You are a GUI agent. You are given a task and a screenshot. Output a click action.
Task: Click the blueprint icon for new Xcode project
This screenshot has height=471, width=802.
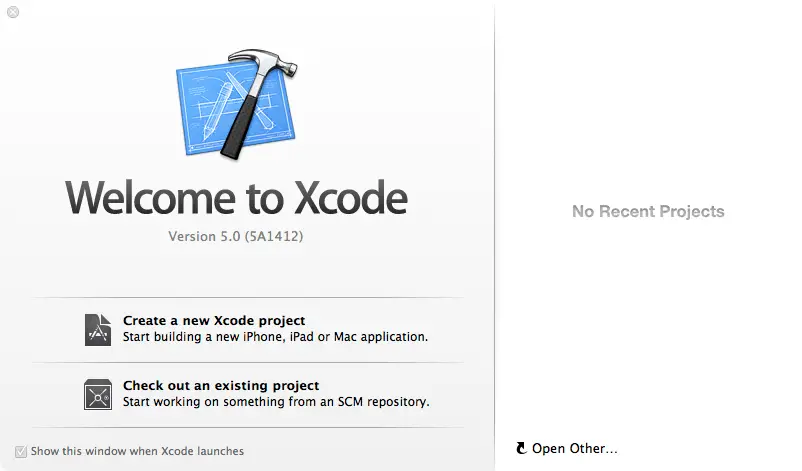[98, 329]
